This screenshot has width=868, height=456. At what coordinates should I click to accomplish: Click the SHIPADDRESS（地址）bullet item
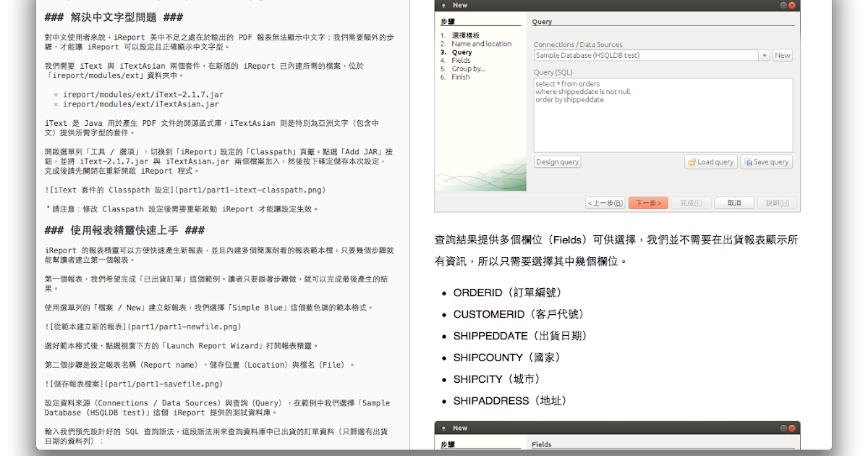click(x=511, y=401)
